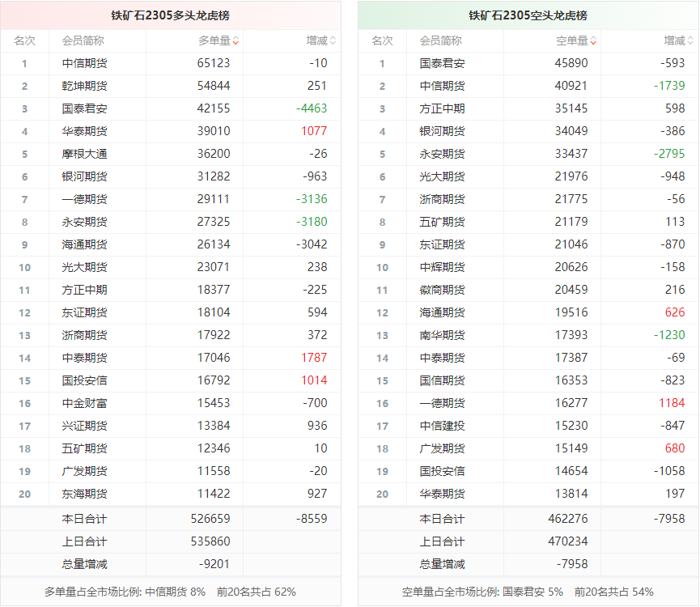This screenshot has width=700, height=607.
Task: Select the 铁矿石2305空头龙虎榜 title
Action: click(528, 15)
